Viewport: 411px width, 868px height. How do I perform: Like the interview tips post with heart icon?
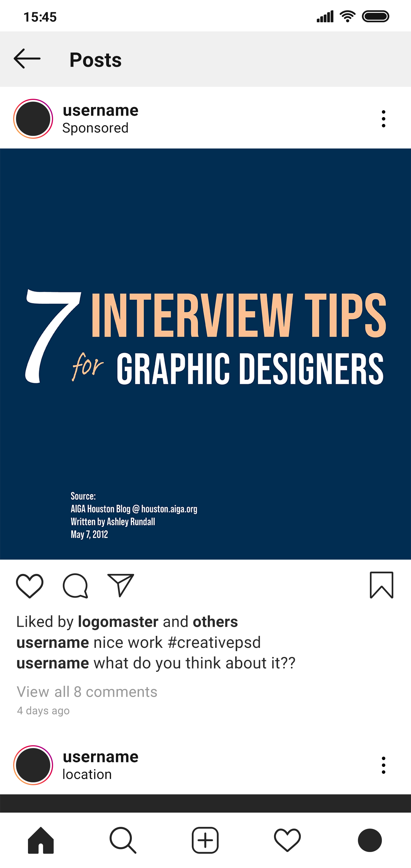coord(30,586)
